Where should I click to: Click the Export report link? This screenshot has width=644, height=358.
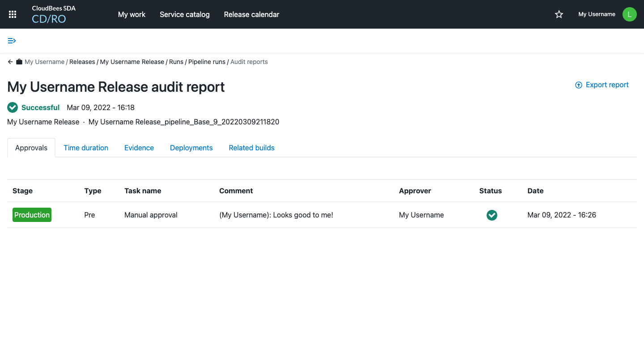[x=607, y=85]
